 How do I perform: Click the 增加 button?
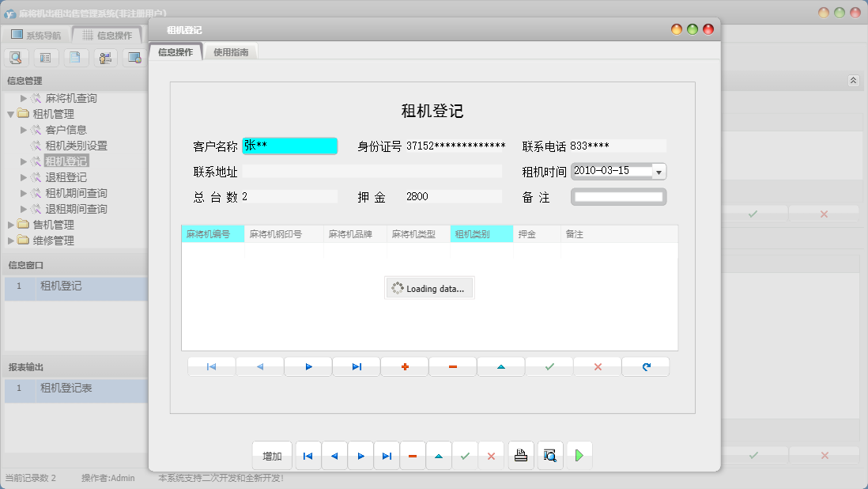tap(271, 456)
